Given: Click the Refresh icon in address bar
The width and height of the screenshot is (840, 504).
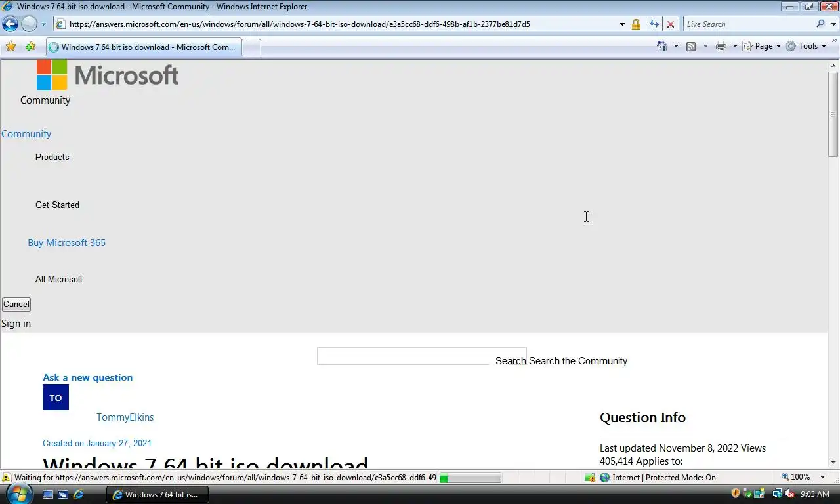Looking at the screenshot, I should 654,24.
